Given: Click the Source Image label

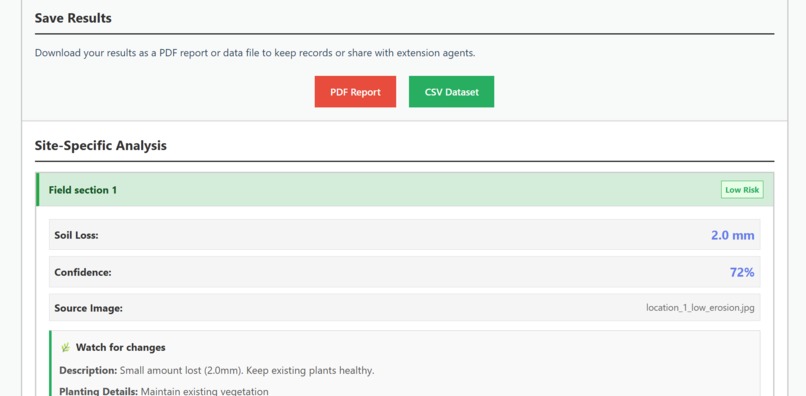Looking at the screenshot, I should click(88, 309).
